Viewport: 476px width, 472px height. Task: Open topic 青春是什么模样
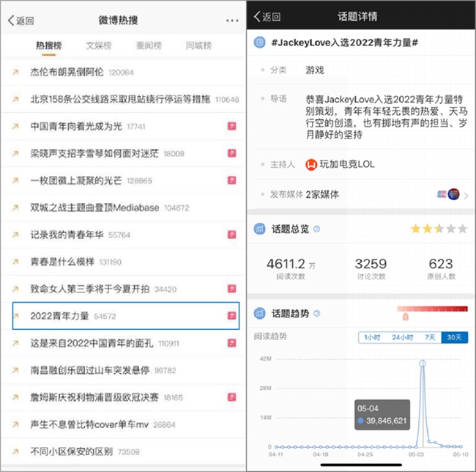click(123, 262)
